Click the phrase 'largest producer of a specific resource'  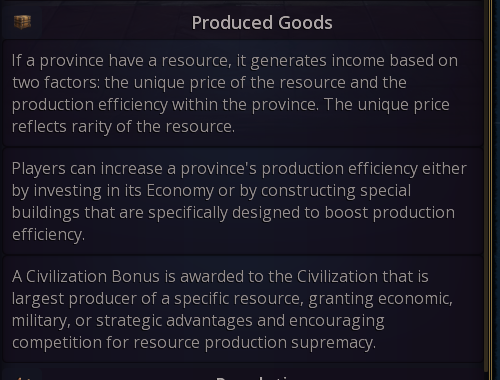coord(157,299)
